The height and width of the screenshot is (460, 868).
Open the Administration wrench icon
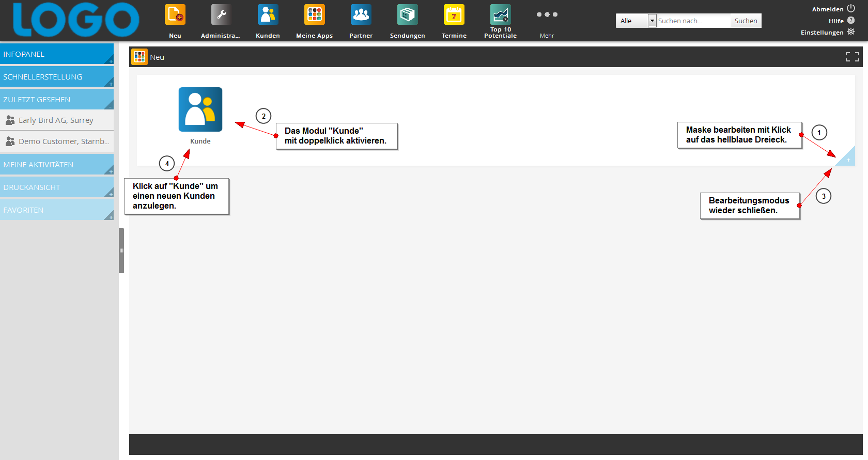[221, 15]
